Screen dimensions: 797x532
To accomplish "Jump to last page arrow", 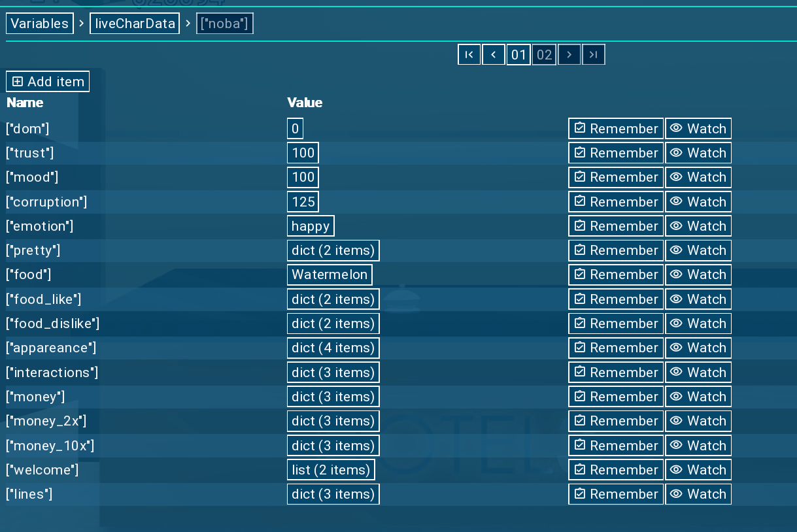I will [594, 55].
